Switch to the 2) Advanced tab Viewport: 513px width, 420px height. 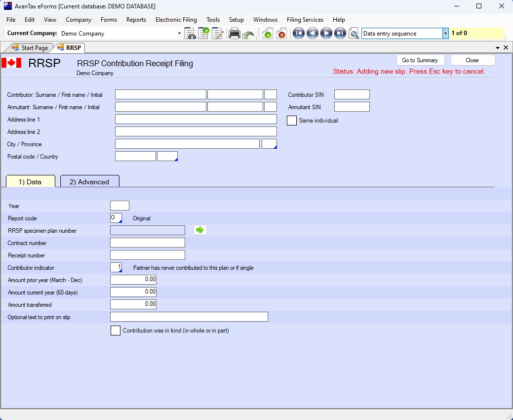coord(89,182)
